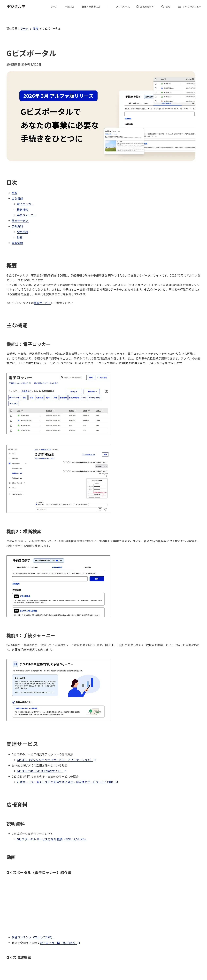The image size is (207, 980).
Task: Click the magnifier 検索 icon in header
Action: (x=163, y=7)
